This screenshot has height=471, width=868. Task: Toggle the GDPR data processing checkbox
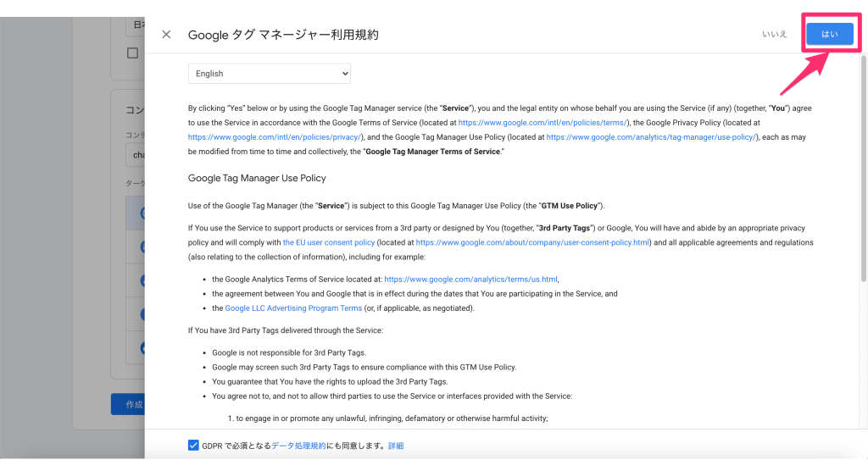point(193,446)
